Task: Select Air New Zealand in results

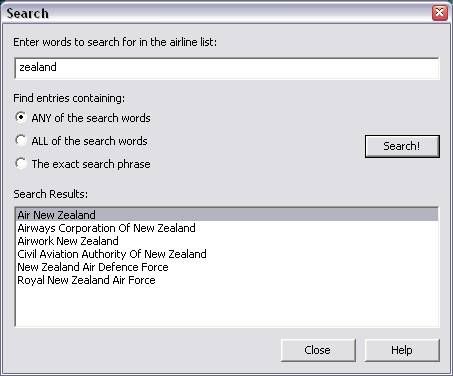Action: tap(227, 215)
